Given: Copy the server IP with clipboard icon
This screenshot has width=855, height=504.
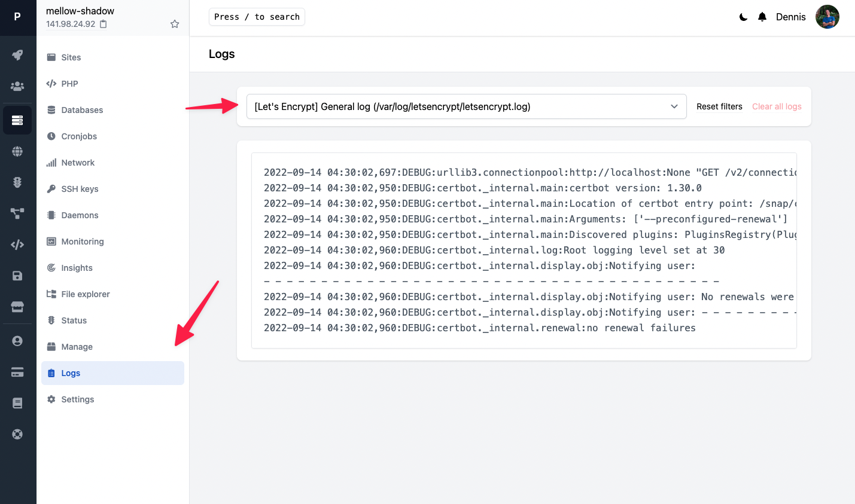Looking at the screenshot, I should click(x=103, y=24).
